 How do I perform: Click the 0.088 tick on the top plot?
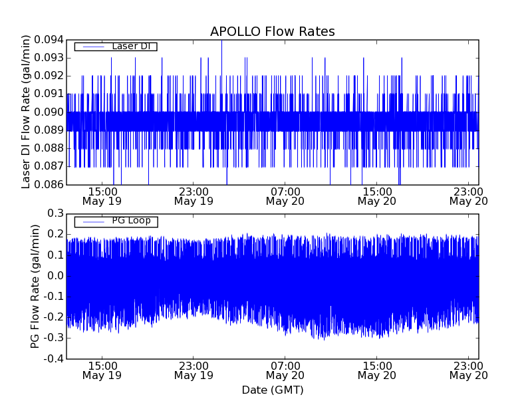click(48, 148)
